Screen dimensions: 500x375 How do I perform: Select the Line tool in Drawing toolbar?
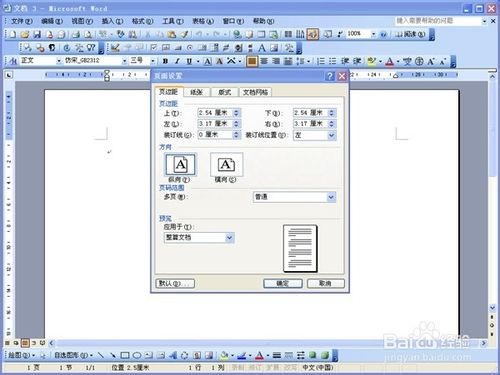point(100,355)
